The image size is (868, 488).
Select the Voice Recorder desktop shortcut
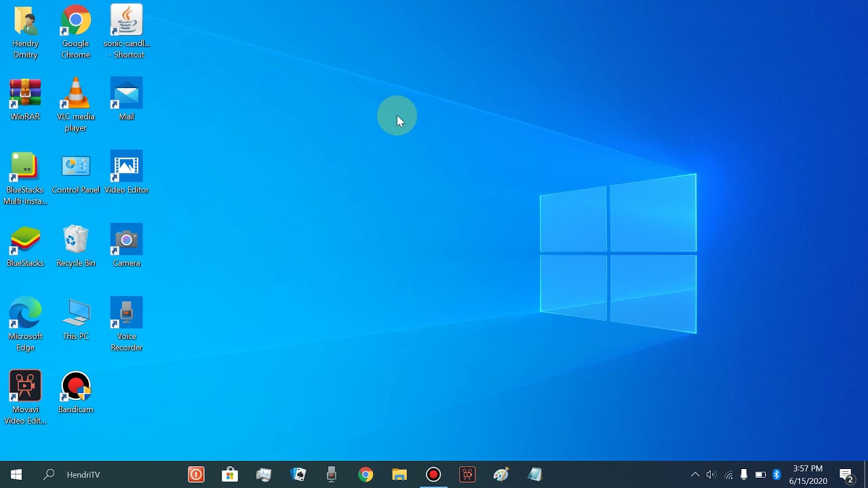[126, 325]
